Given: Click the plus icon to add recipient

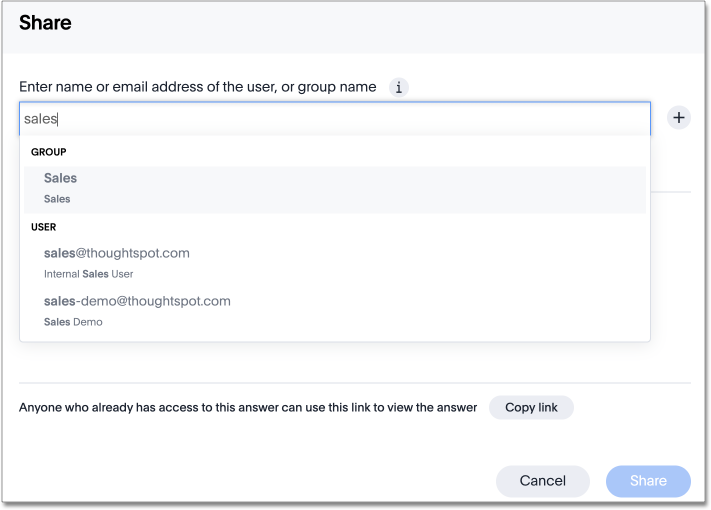Looking at the screenshot, I should tap(679, 118).
